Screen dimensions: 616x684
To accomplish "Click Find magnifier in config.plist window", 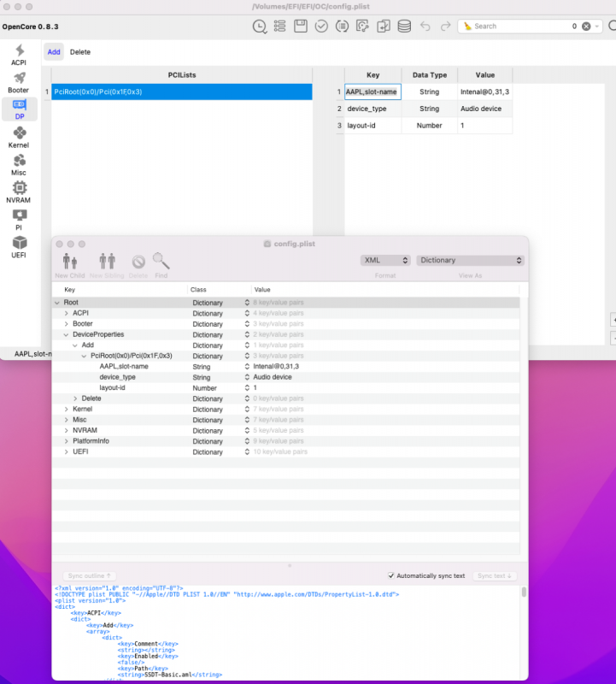I will click(161, 266).
